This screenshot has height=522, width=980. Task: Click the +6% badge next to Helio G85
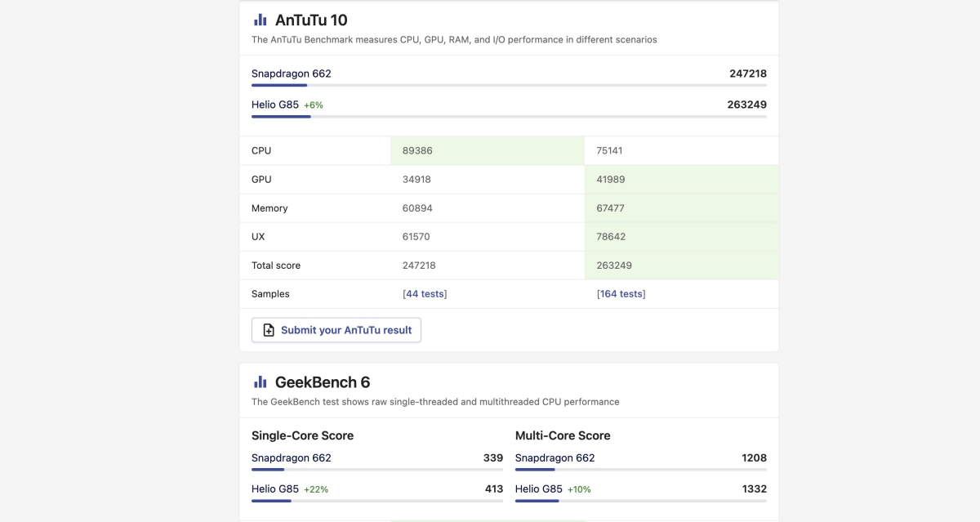pos(314,105)
